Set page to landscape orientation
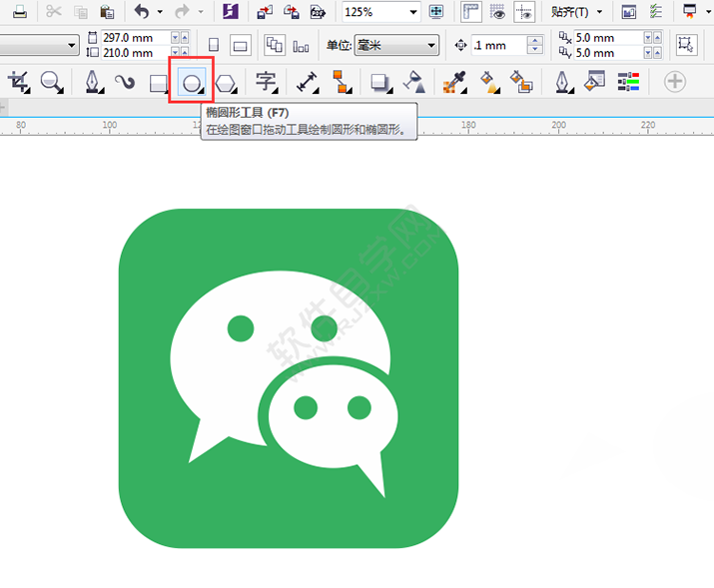Image resolution: width=714 pixels, height=588 pixels. [x=240, y=45]
